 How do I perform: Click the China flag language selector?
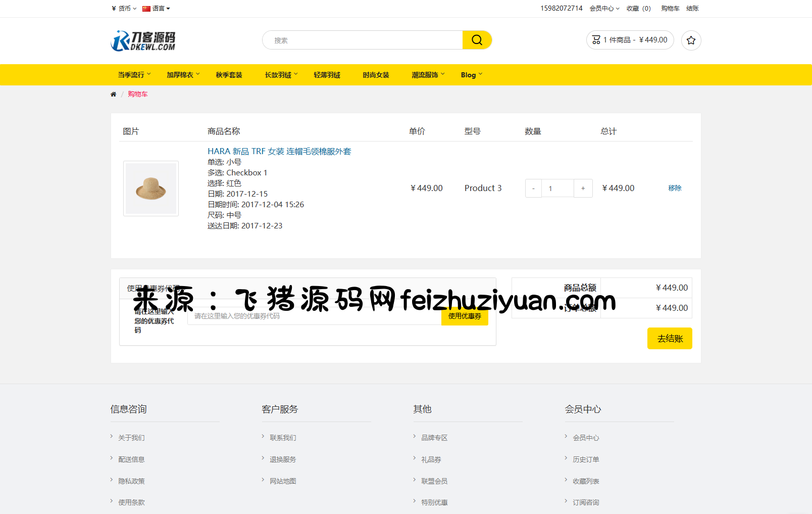[156, 9]
